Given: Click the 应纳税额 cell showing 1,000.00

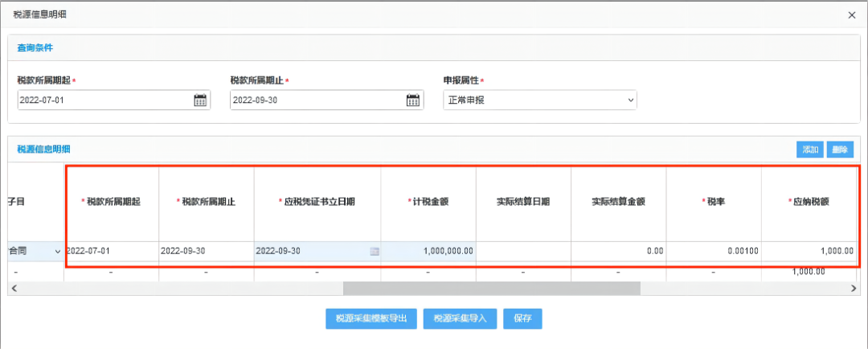Looking at the screenshot, I should pos(809,251).
